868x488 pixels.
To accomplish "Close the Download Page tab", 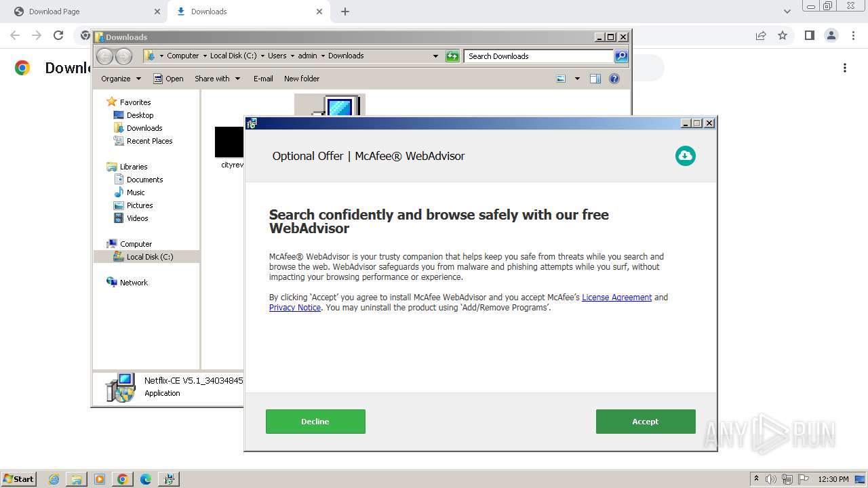I will pyautogui.click(x=157, y=12).
